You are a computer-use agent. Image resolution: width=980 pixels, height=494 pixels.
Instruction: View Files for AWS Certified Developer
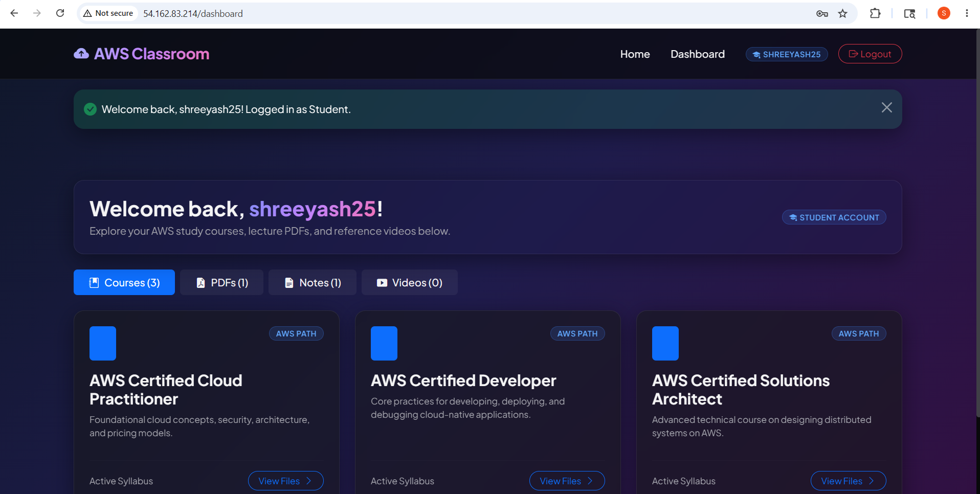[567, 481]
